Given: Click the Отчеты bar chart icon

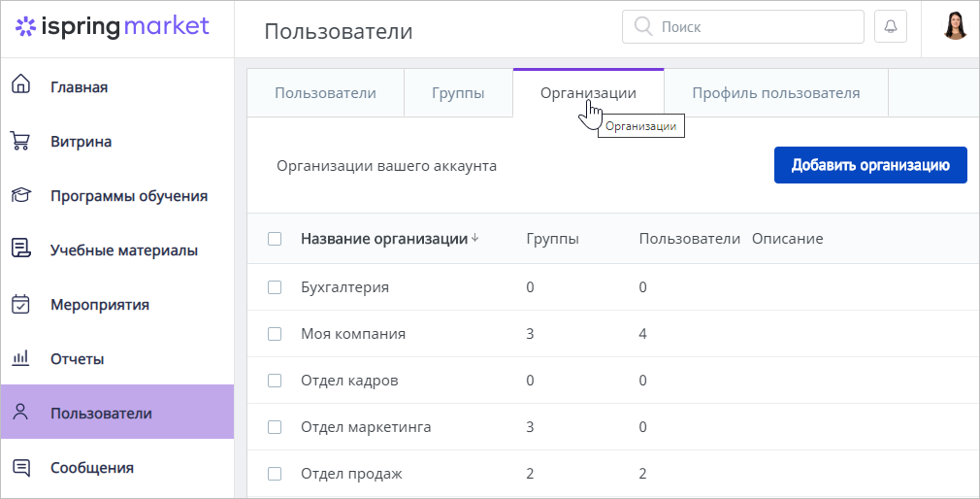Looking at the screenshot, I should click(20, 357).
